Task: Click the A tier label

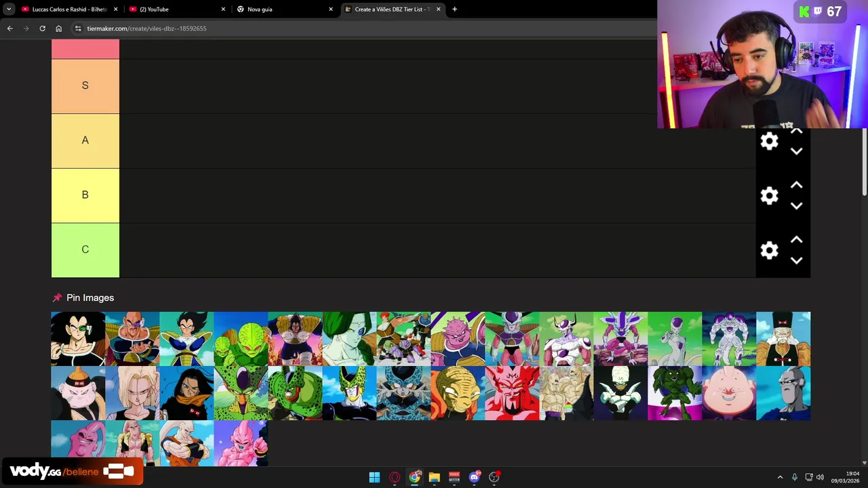Action: 85,140
